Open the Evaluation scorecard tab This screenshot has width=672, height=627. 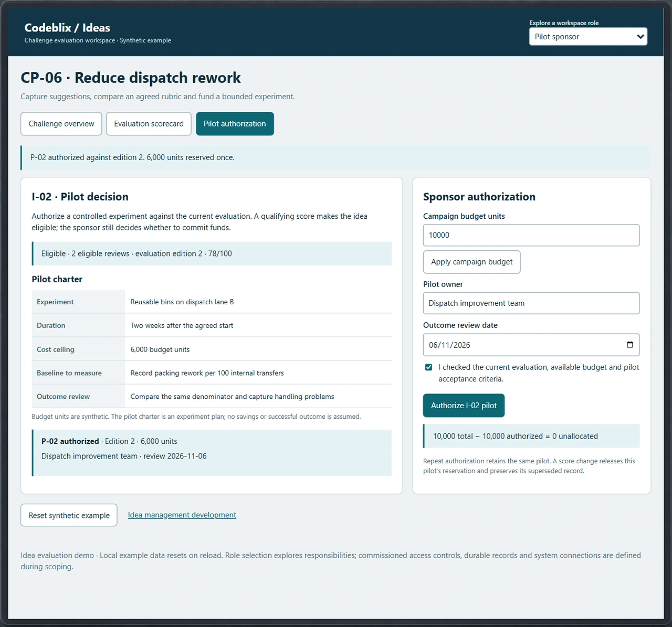pos(149,124)
